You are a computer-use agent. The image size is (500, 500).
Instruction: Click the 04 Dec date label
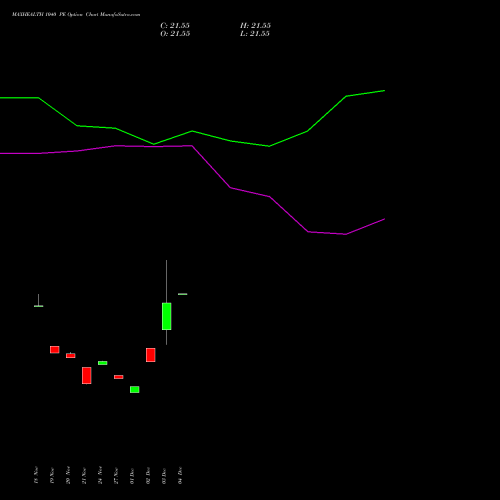click(180, 475)
